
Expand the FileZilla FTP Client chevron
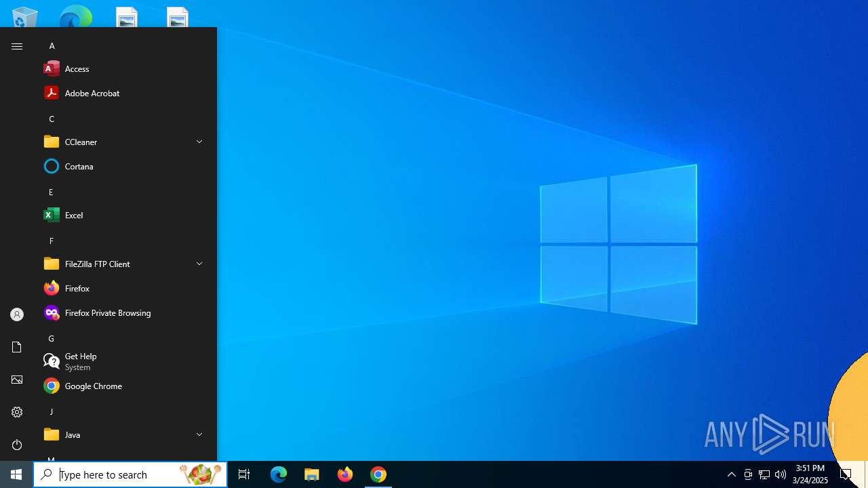[x=199, y=264]
